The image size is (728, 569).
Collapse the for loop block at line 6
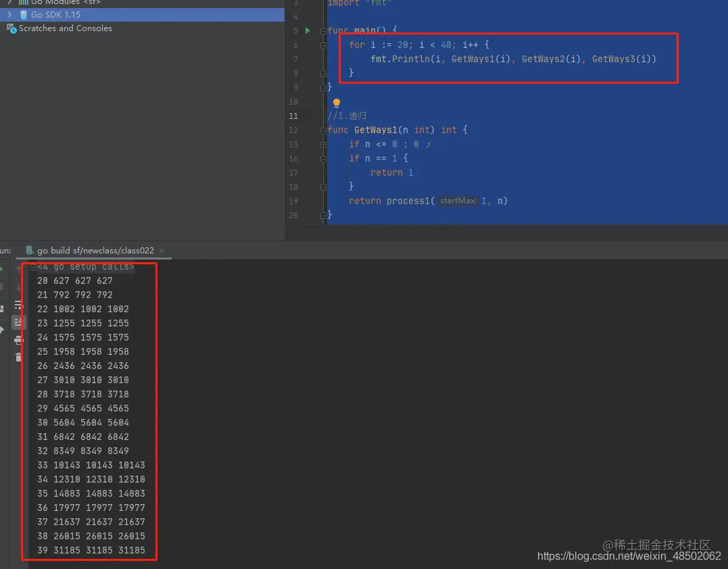point(323,45)
